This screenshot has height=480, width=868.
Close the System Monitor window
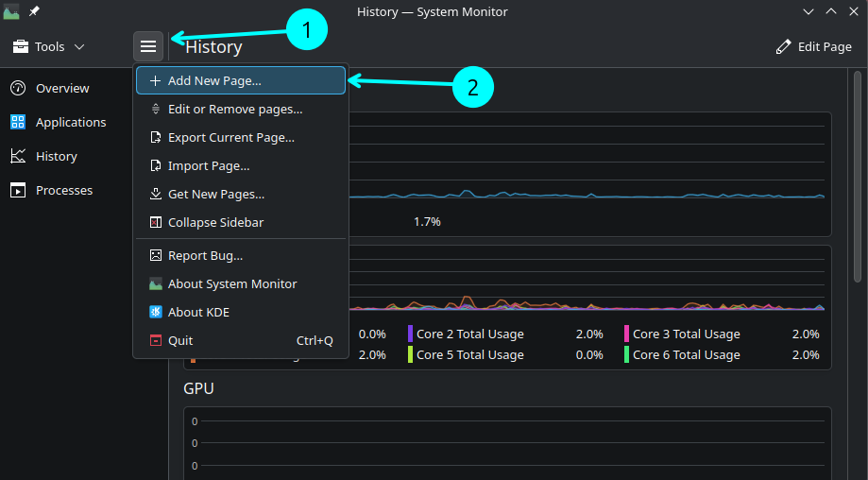point(854,11)
